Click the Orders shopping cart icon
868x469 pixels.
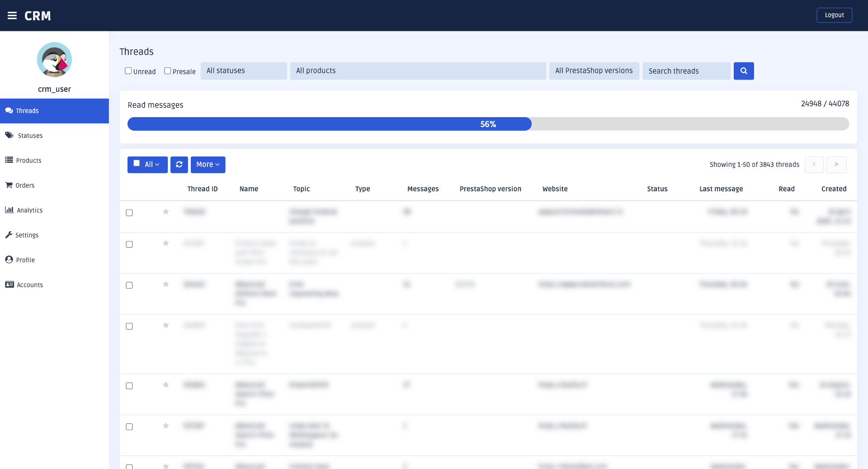click(x=9, y=185)
